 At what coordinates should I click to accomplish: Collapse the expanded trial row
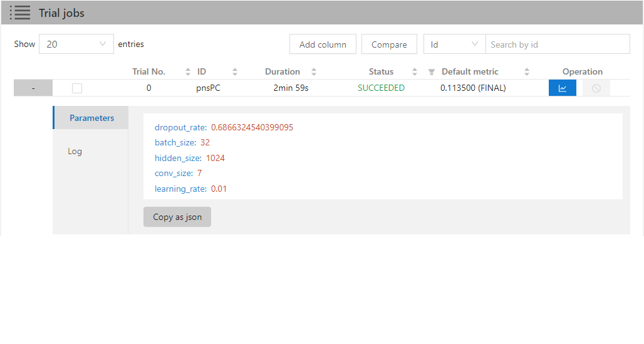coord(33,88)
